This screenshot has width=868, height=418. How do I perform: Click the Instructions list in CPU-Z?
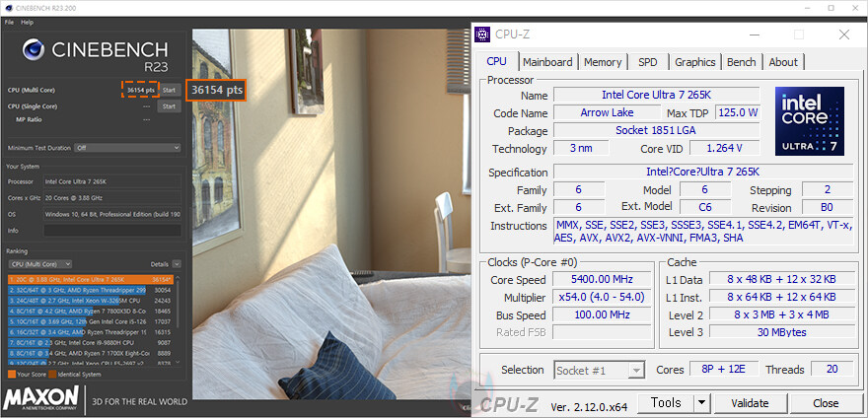point(703,232)
